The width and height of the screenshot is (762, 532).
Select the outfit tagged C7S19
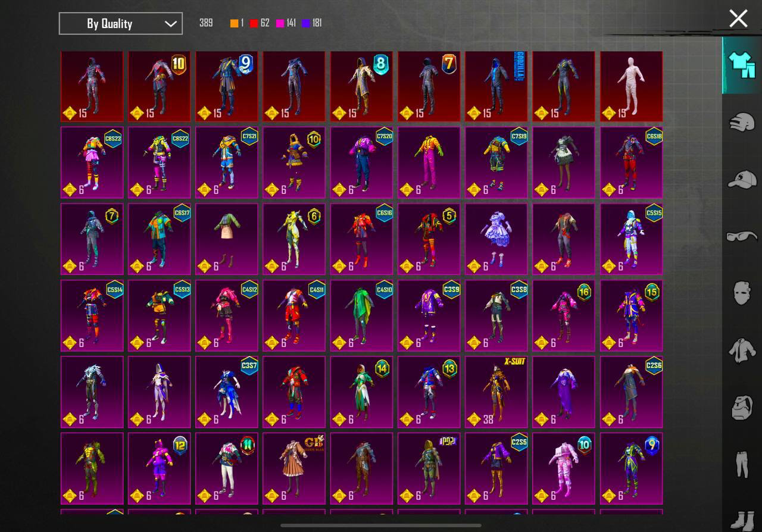coord(496,162)
